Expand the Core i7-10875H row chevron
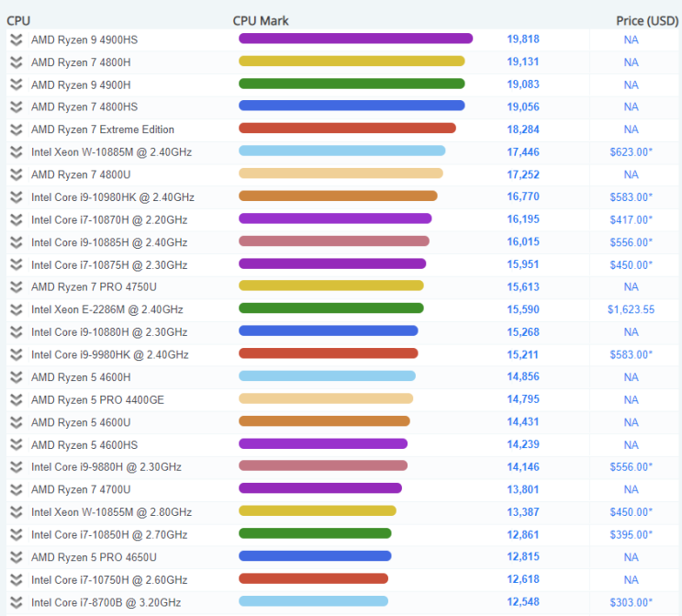The width and height of the screenshot is (682, 616). tap(17, 265)
